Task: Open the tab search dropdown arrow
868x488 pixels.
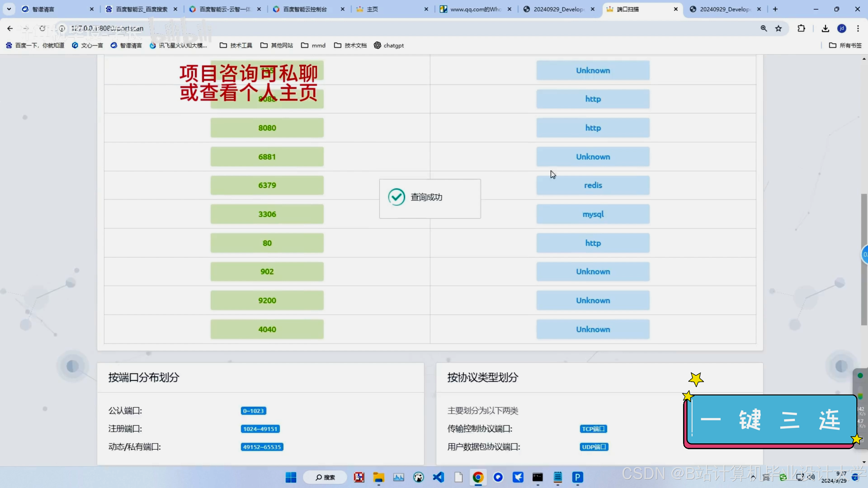Action: [x=9, y=9]
